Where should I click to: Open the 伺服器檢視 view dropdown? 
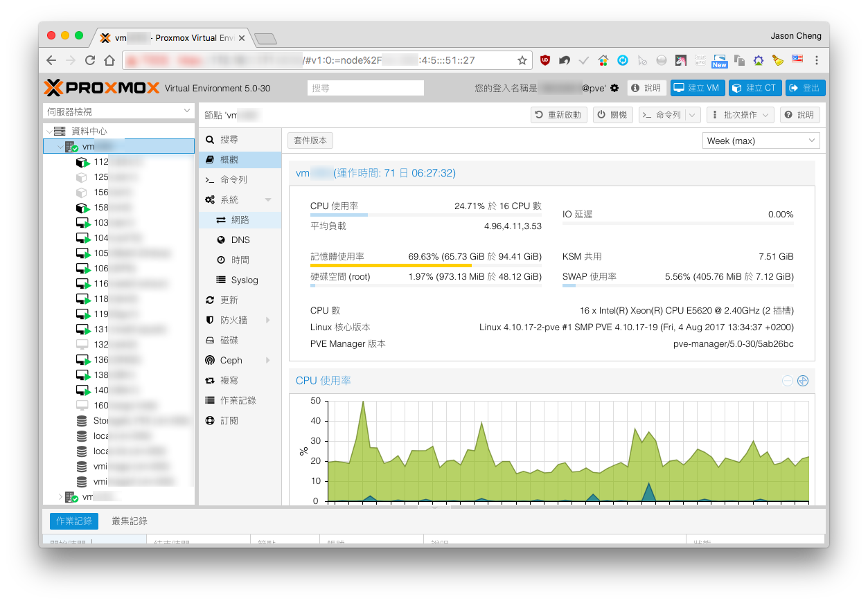click(118, 111)
